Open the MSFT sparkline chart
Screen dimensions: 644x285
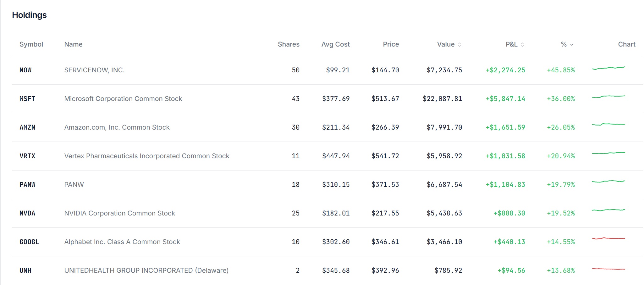pyautogui.click(x=608, y=97)
